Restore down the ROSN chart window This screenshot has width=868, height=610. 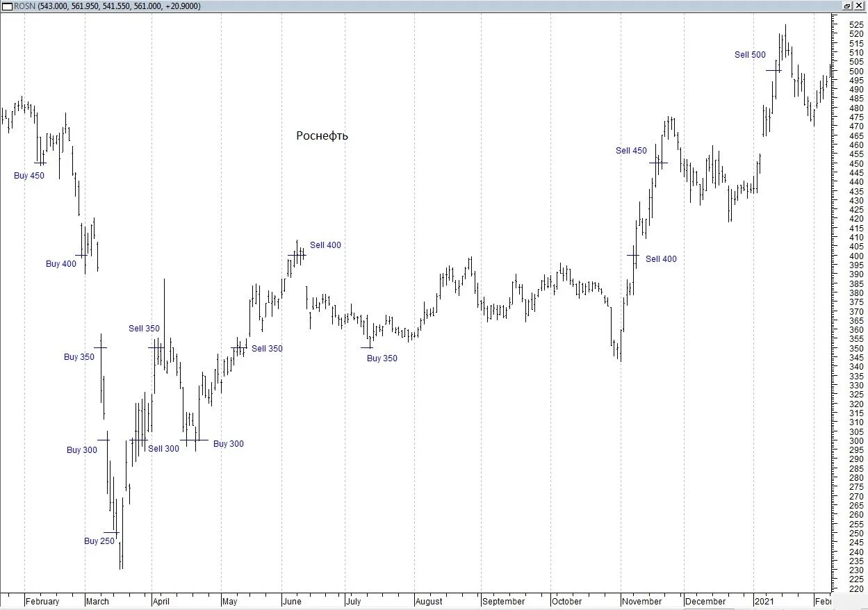[x=847, y=6]
